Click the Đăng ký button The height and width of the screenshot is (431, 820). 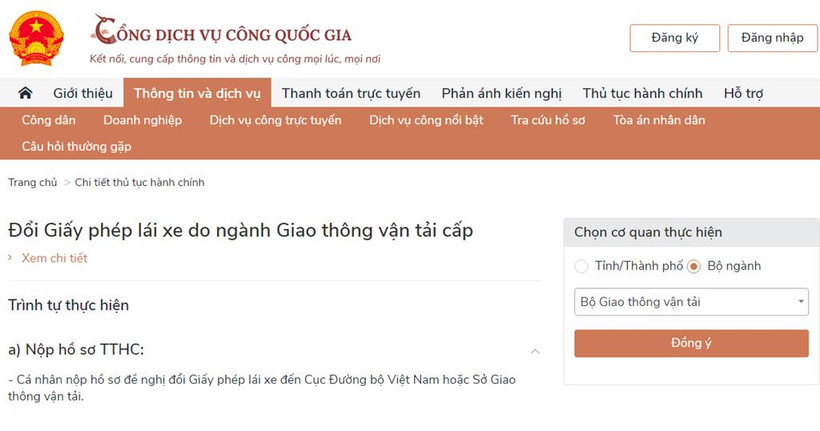[x=675, y=38]
